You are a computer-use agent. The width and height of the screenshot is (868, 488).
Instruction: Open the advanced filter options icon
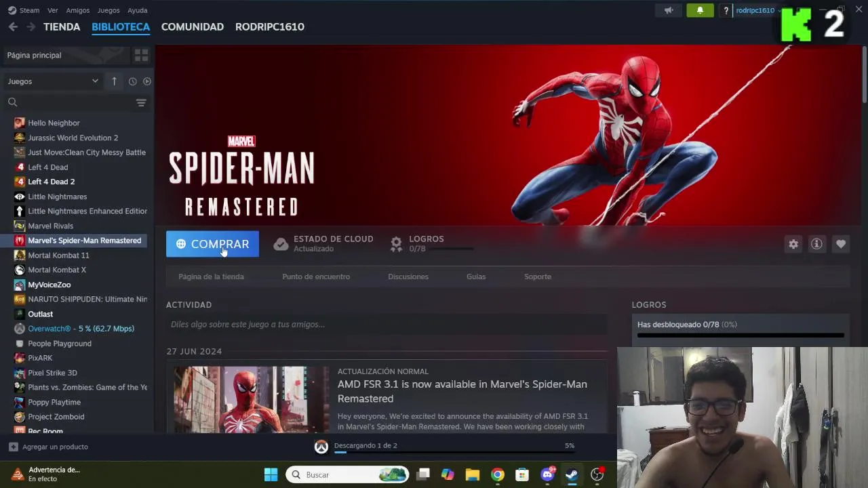click(141, 102)
